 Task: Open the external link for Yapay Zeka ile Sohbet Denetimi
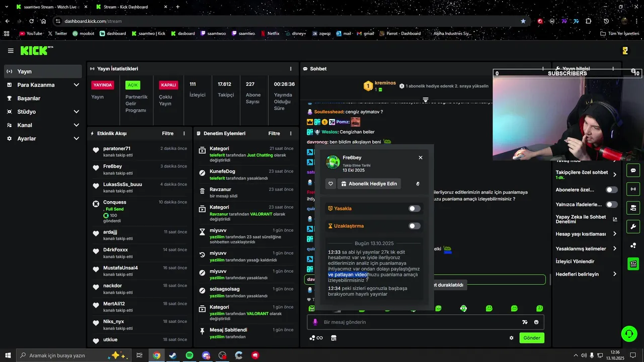click(x=615, y=219)
